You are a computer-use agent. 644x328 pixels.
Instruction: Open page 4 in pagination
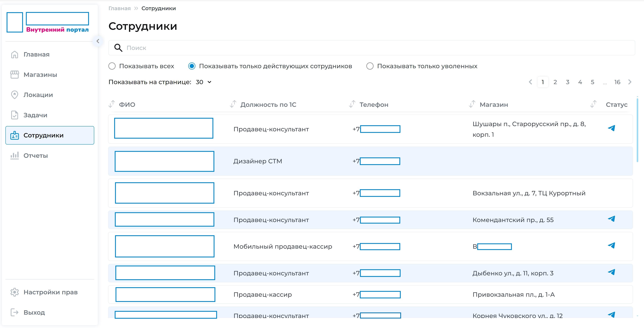tap(580, 82)
